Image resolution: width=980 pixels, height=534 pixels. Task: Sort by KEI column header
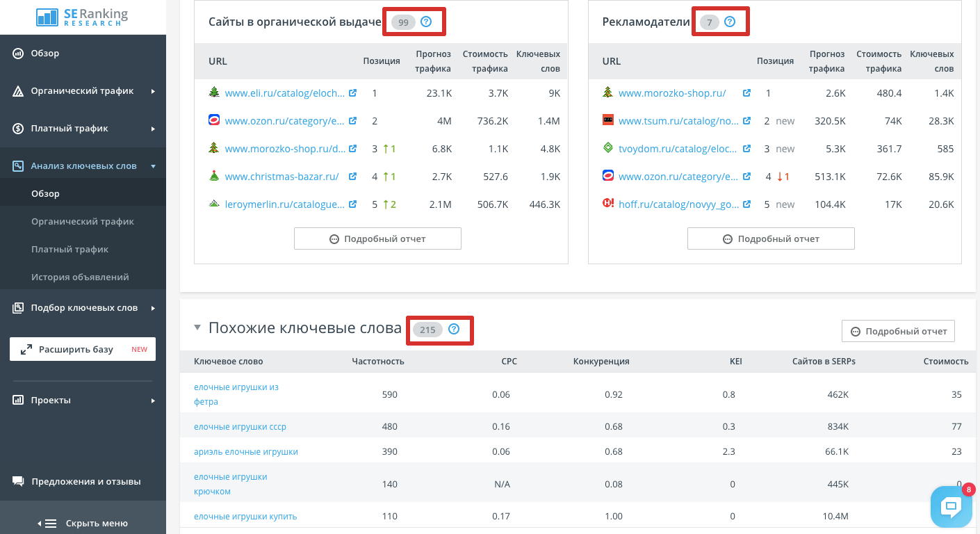[735, 362]
